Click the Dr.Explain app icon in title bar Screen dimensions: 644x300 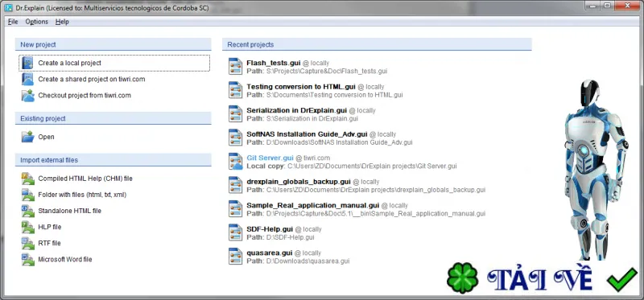pyautogui.click(x=8, y=7)
